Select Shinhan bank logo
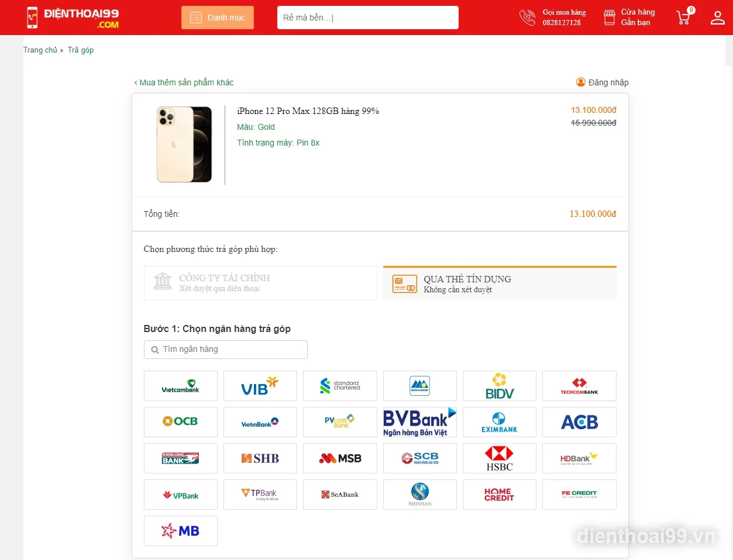 [420, 495]
